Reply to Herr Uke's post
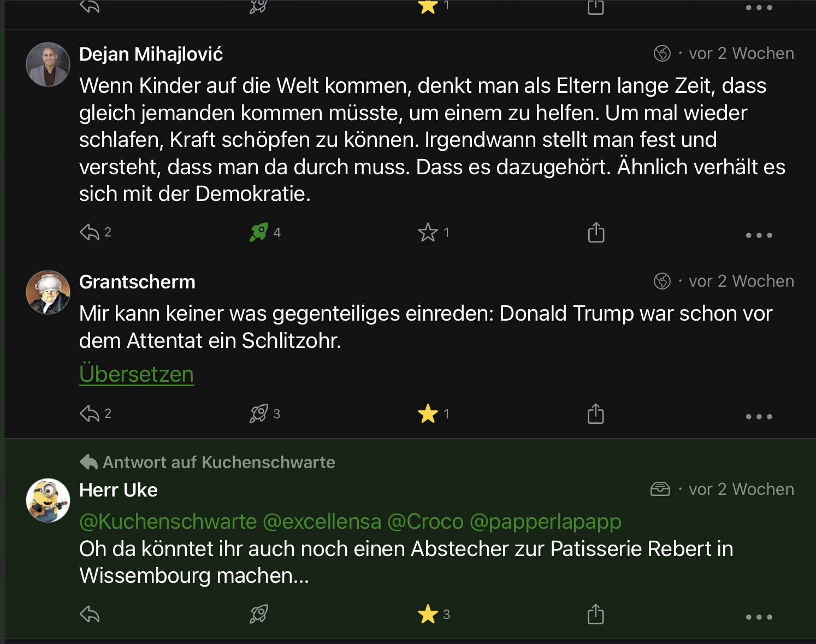The width and height of the screenshot is (816, 644). (90, 615)
